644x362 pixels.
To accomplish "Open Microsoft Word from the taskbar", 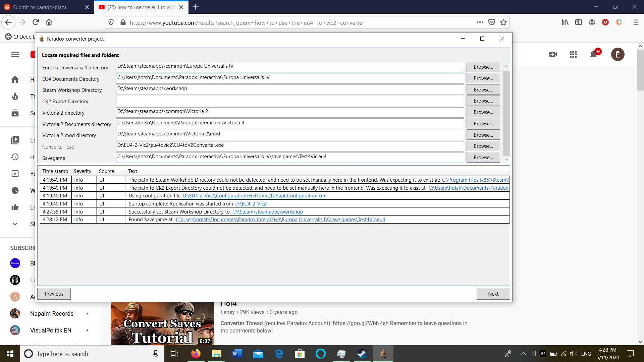I will click(237, 354).
